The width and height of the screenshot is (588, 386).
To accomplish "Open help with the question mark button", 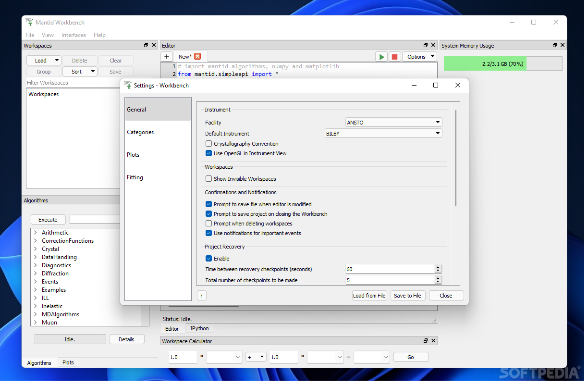I will click(x=202, y=296).
